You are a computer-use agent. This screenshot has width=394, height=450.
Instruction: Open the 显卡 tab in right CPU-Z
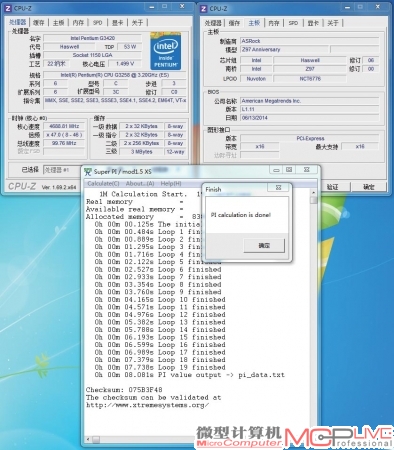pos(313,23)
